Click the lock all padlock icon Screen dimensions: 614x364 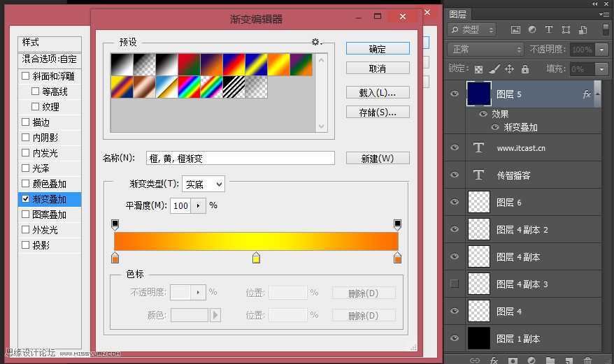(526, 69)
